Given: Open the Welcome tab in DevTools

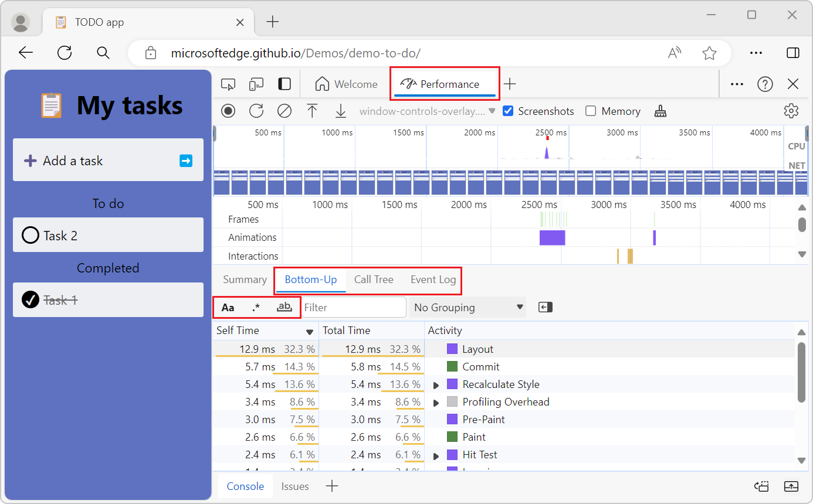Looking at the screenshot, I should 346,84.
